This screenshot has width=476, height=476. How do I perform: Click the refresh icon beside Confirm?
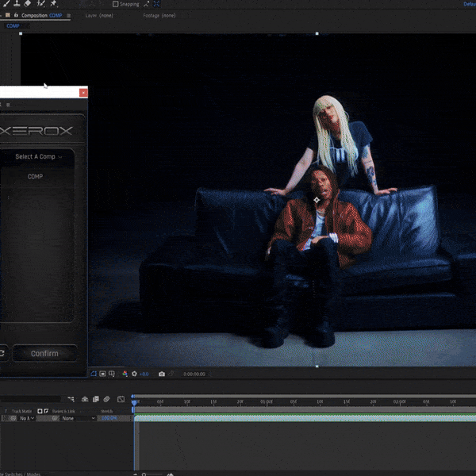pyautogui.click(x=2, y=353)
